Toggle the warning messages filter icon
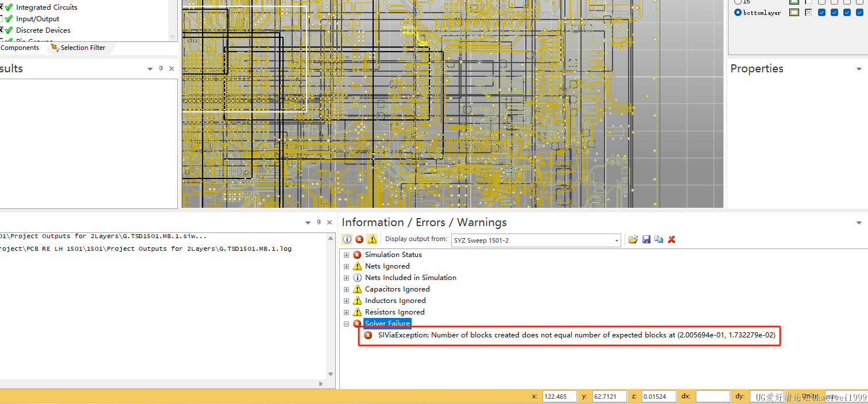This screenshot has width=868, height=404. coord(372,239)
